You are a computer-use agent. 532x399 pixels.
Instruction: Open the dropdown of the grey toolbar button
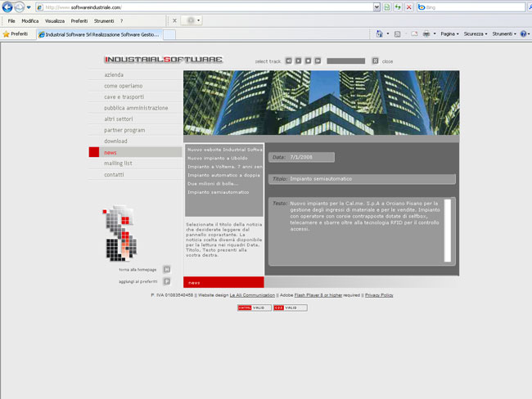[x=199, y=20]
